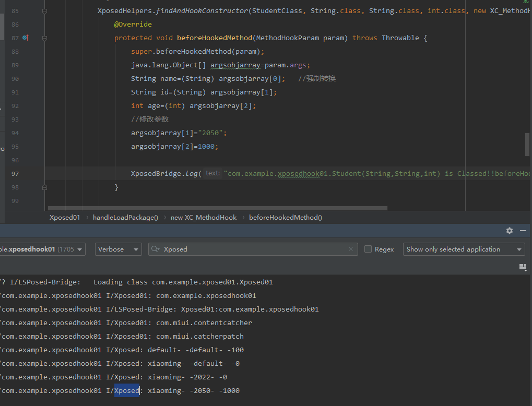
Task: Click super.beforeHookedMethod(param) on line 88
Action: [x=197, y=52]
